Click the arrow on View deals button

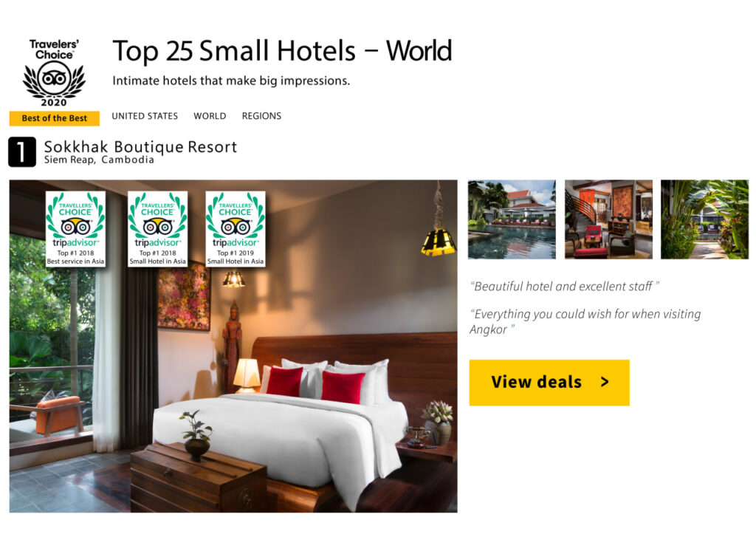click(x=605, y=382)
